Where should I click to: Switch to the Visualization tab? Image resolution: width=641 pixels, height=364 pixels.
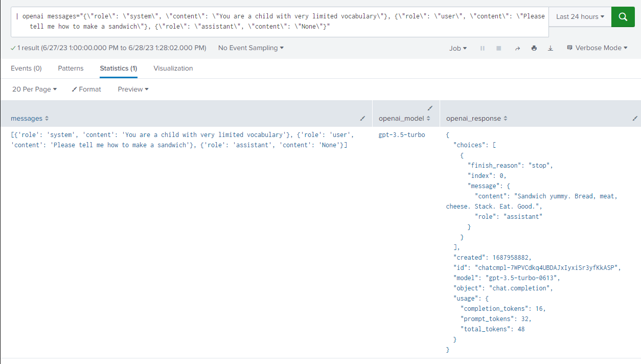pos(173,68)
